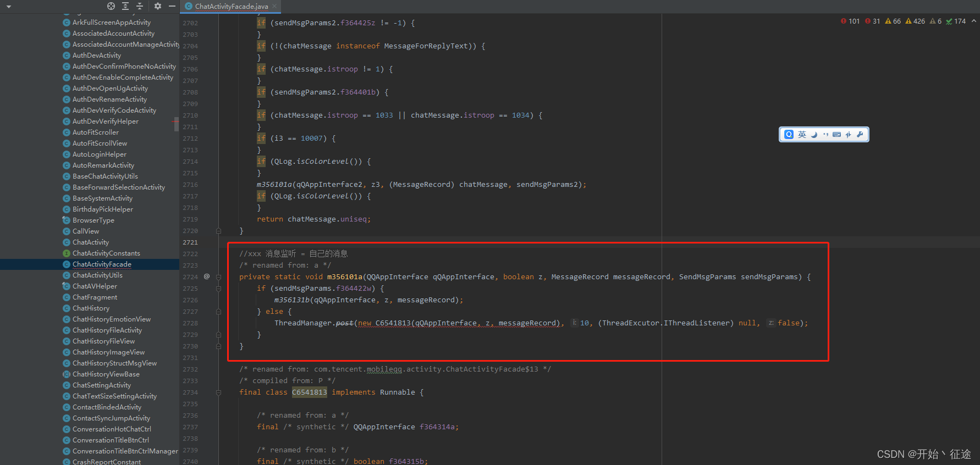Click the C6541813 class name on line 2734
This screenshot has width=980, height=465.
pos(310,392)
